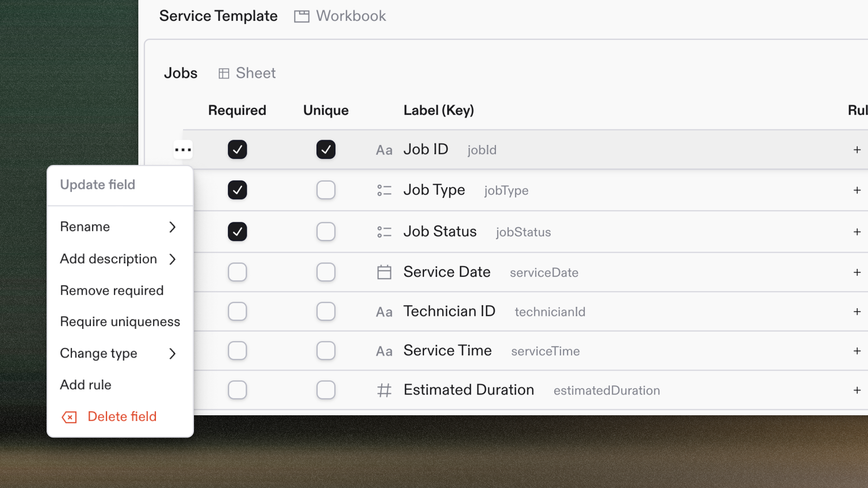This screenshot has height=488, width=868.
Task: Click the three-dot menu for Job ID
Action: tap(183, 150)
